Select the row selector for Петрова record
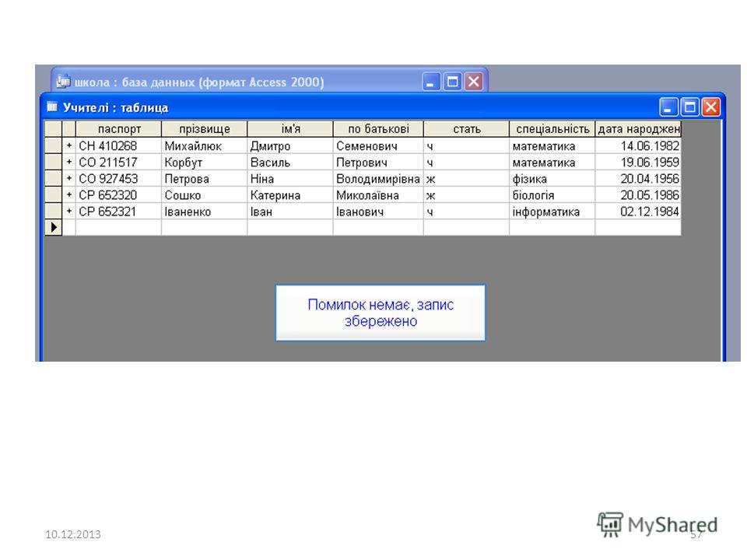747x560 pixels. [54, 179]
